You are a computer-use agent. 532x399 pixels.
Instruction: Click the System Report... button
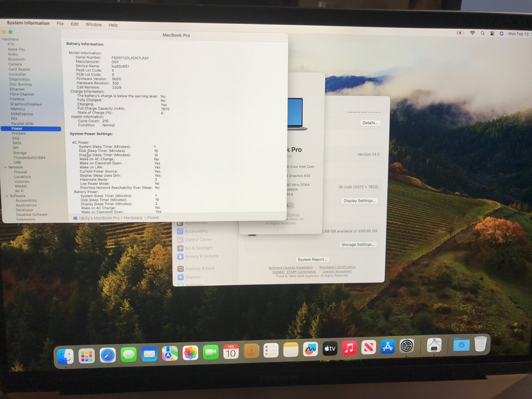tap(312, 259)
